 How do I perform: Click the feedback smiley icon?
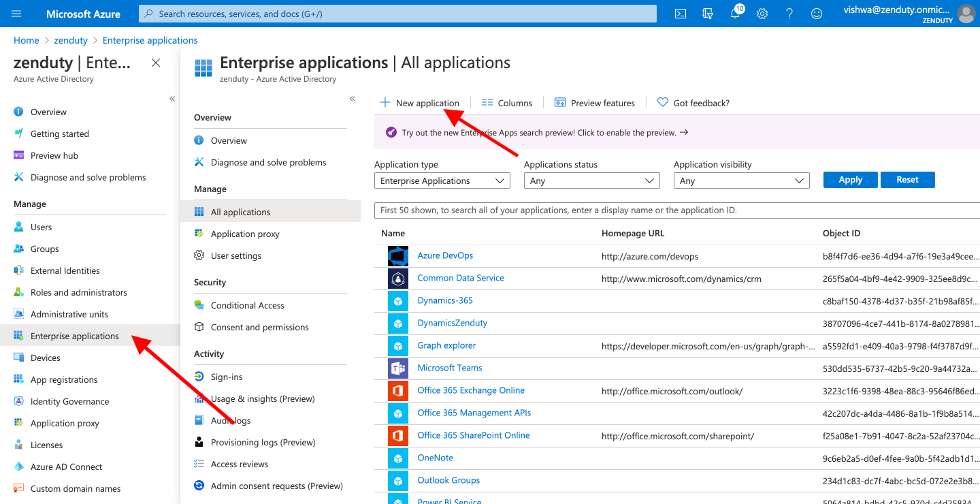click(x=817, y=14)
